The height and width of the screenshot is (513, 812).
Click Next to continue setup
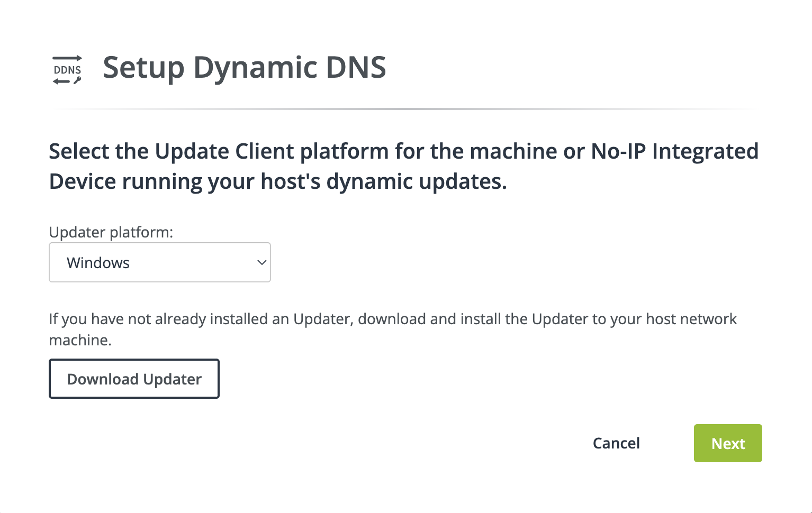click(x=728, y=443)
